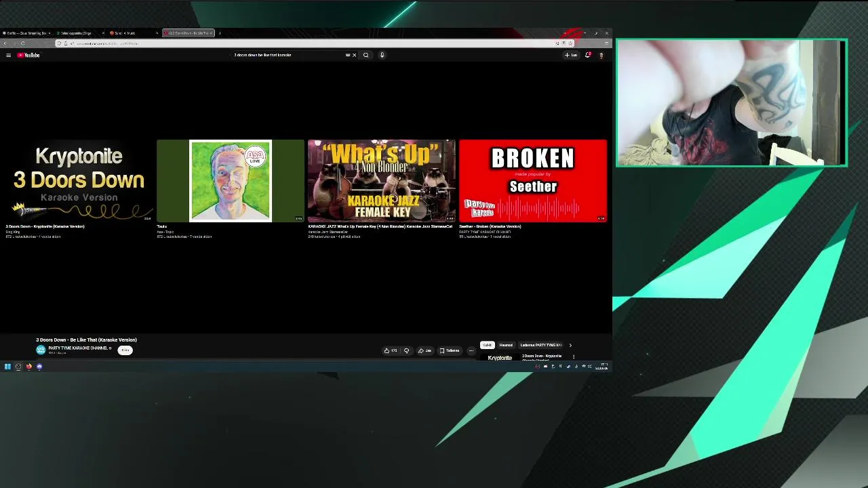The height and width of the screenshot is (488, 868).
Task: Open a new browser tab
Action: coord(220,33)
